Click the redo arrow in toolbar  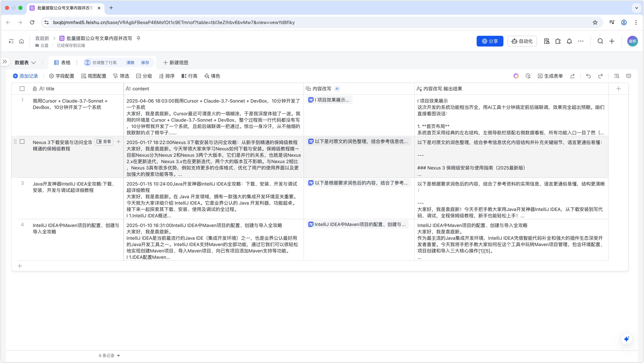pyautogui.click(x=600, y=76)
